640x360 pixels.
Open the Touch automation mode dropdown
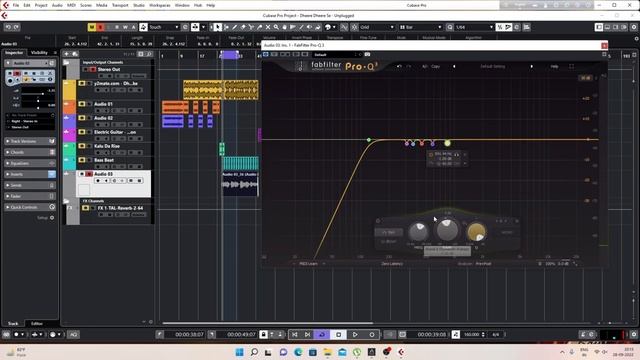[164, 27]
